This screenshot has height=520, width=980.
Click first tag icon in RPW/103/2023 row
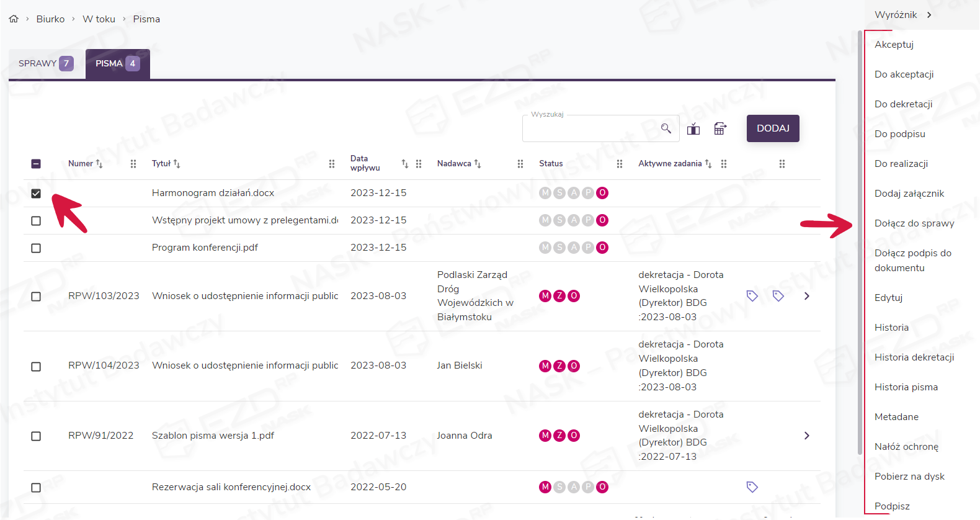point(752,296)
